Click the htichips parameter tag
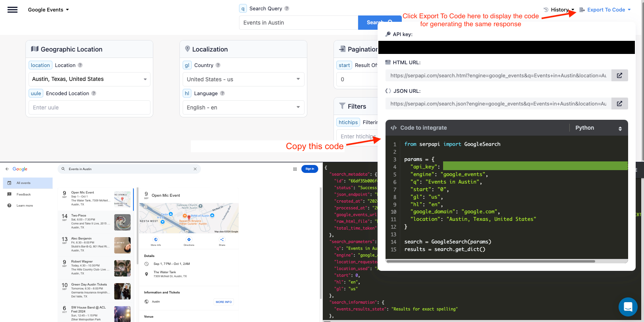 [x=348, y=122]
